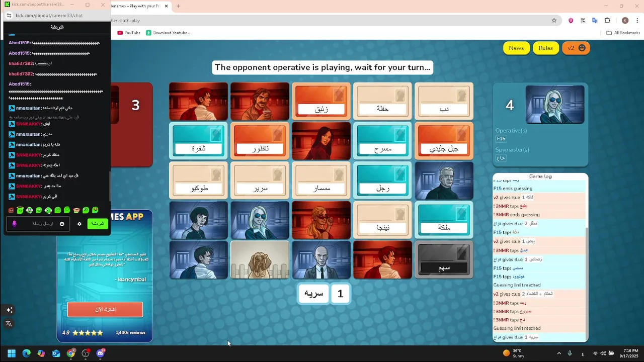Click log entry 'Guessing limit reached' at bottom

[x=517, y=328]
